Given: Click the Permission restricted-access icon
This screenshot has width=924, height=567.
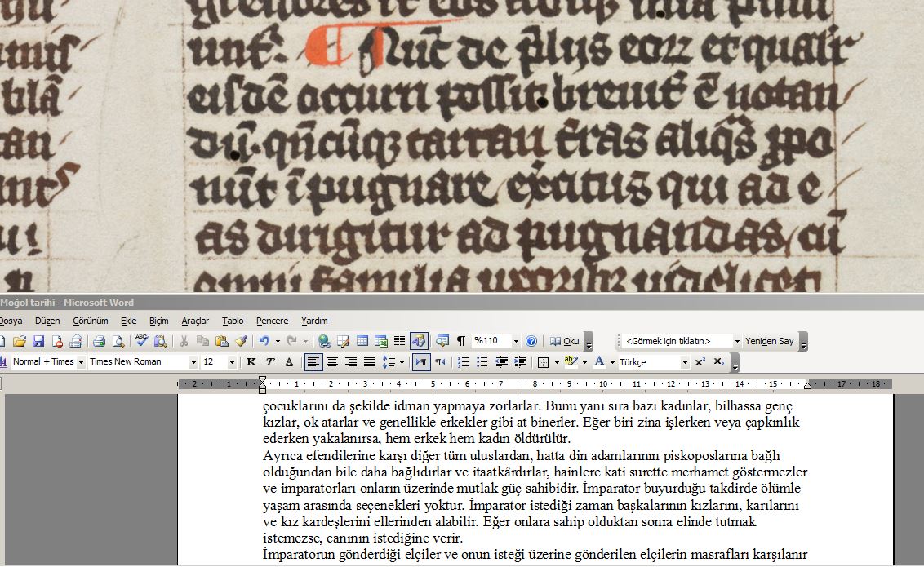Looking at the screenshot, I should 57,341.
